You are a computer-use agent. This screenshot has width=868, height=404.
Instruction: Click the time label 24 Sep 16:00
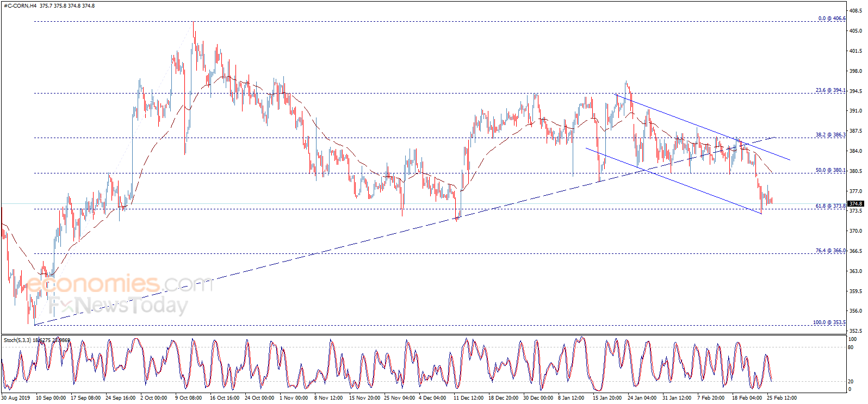pos(120,398)
